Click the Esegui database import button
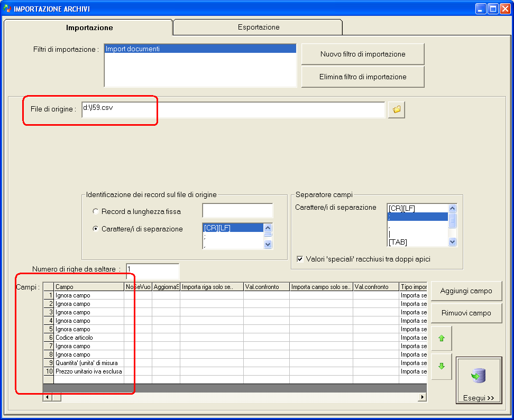Screen dimensions: 514x420 click(x=479, y=380)
